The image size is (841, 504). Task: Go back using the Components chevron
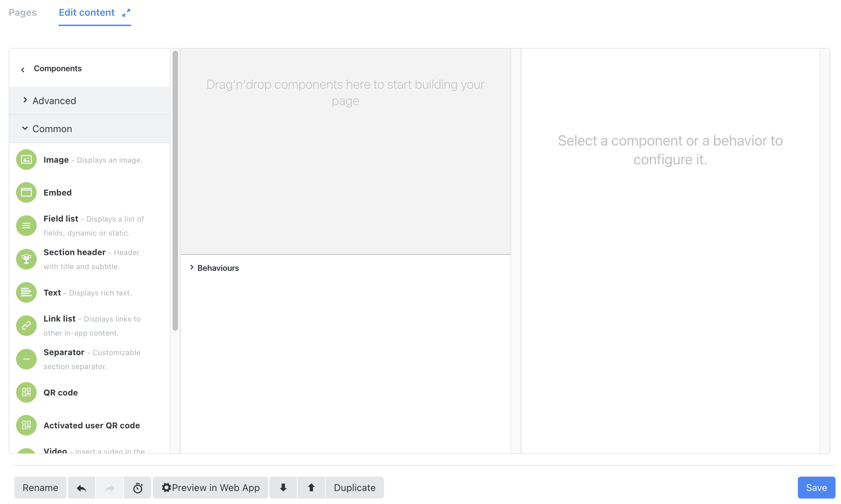(x=23, y=70)
